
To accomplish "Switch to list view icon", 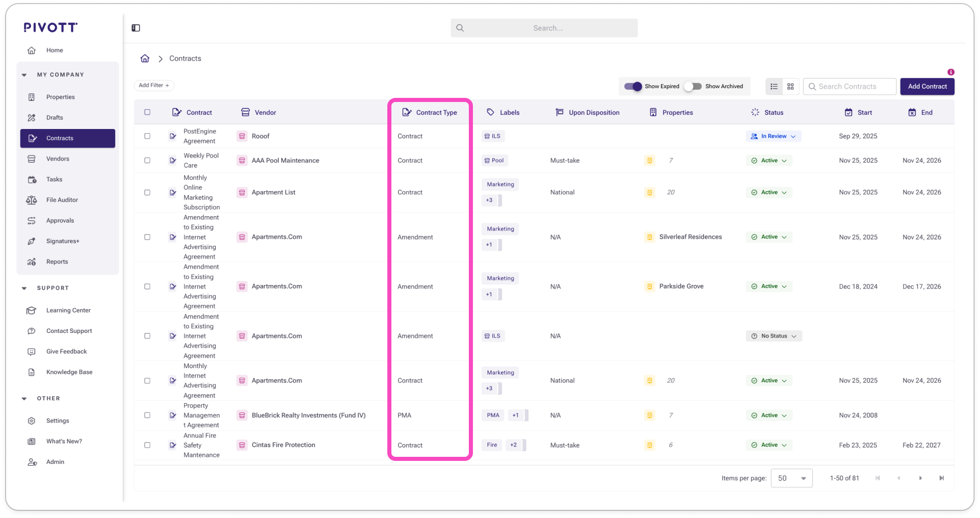I will pyautogui.click(x=774, y=87).
